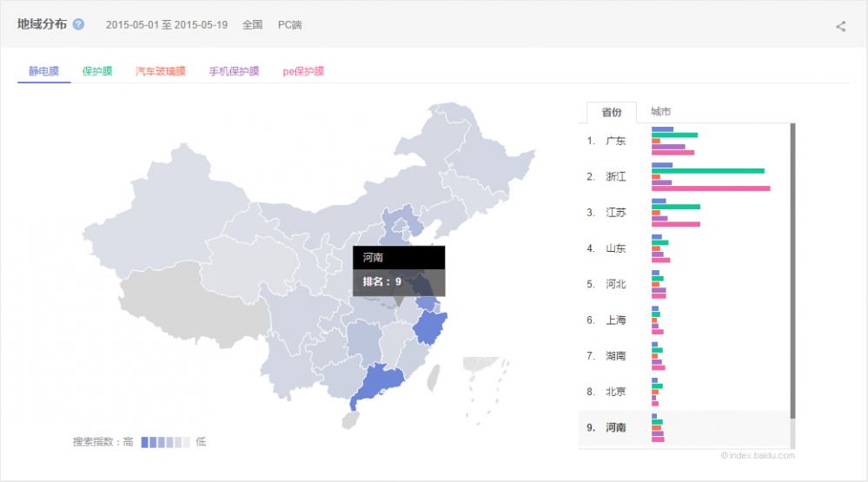
Task: Show the 汽车玻璃膜 keyword tab
Action: pos(160,71)
